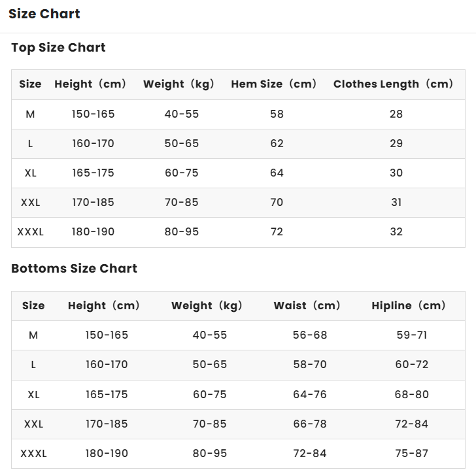The image size is (476, 474).
Task: Click the Hipline (cm) column header
Action: pyautogui.click(x=409, y=305)
